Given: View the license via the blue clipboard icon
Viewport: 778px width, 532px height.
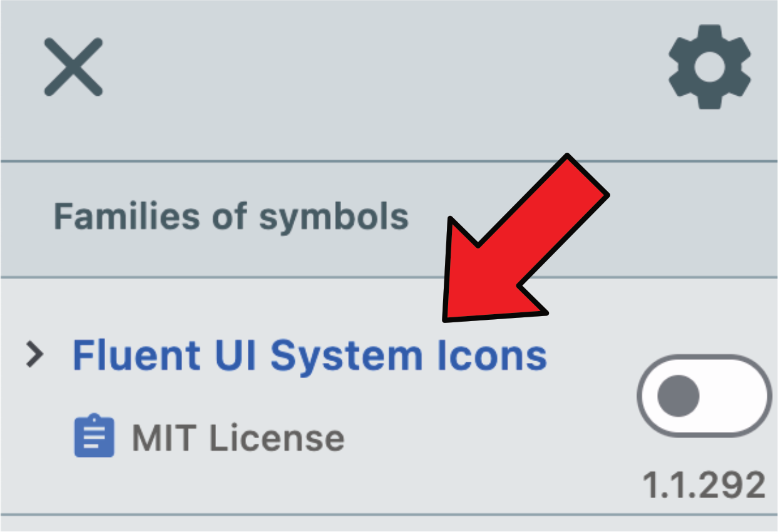Looking at the screenshot, I should point(95,436).
